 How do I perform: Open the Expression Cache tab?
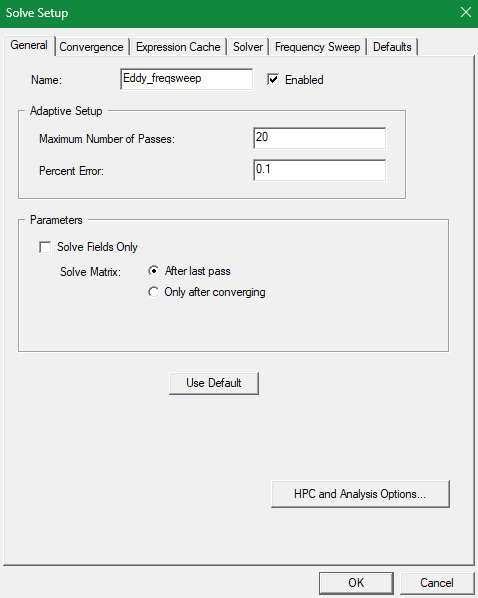pyautogui.click(x=178, y=47)
